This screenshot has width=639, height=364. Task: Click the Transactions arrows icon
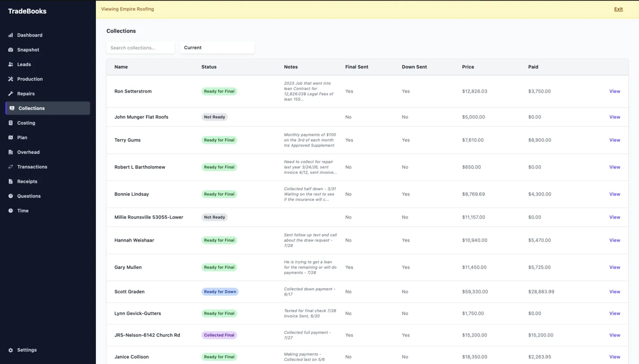point(11,167)
